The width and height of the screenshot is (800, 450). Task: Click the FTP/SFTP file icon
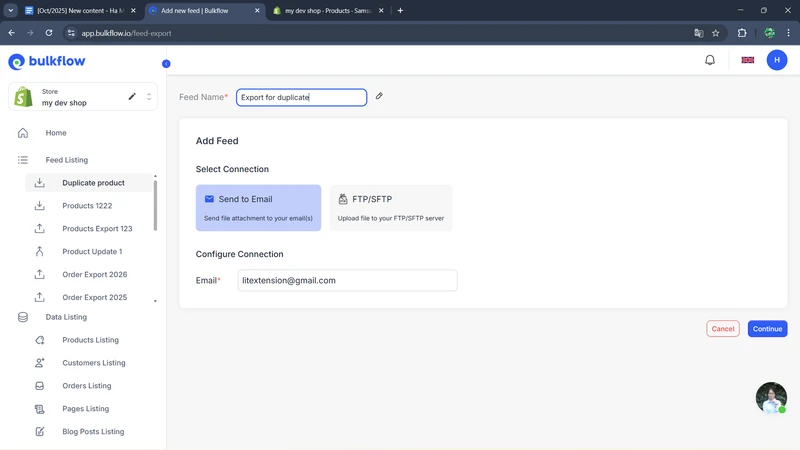pyautogui.click(x=343, y=199)
